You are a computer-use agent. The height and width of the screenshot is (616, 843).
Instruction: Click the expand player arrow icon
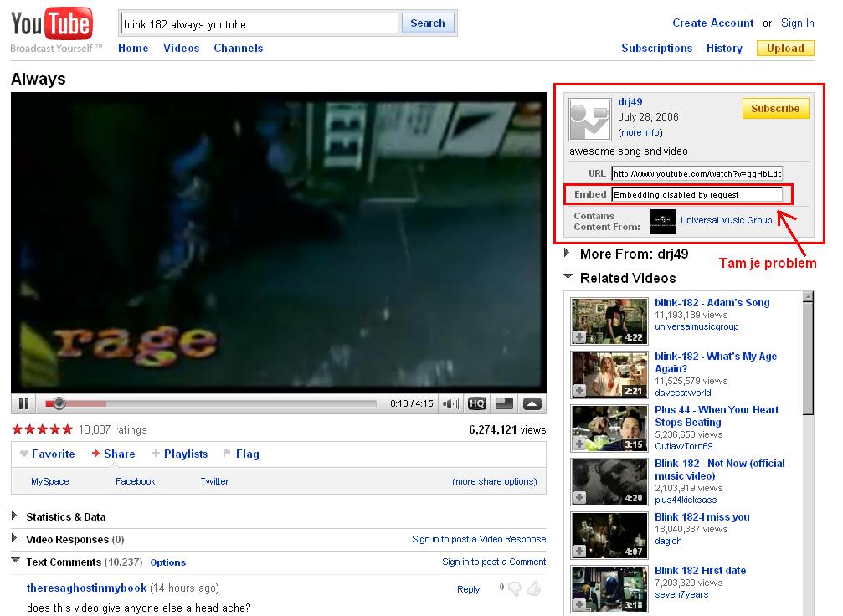pos(532,403)
